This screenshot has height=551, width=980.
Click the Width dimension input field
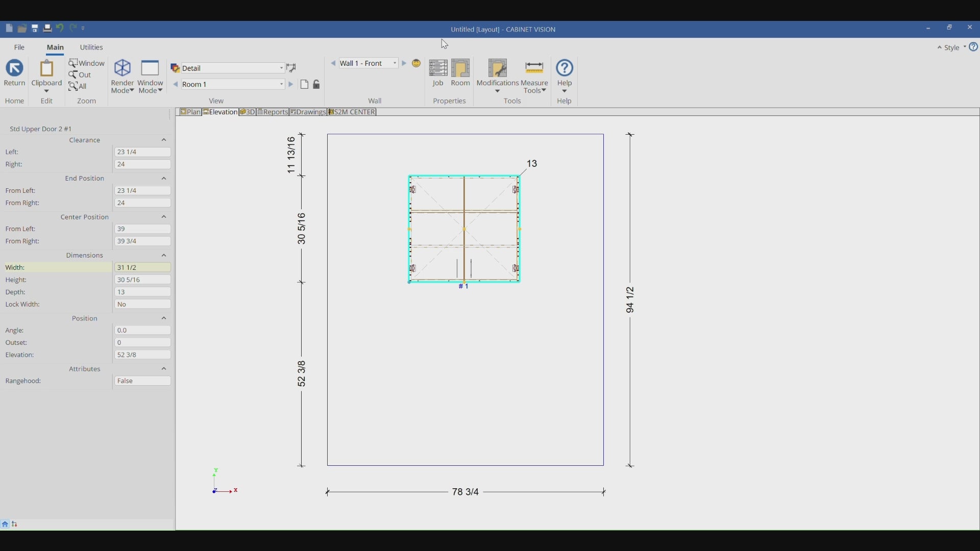tap(142, 267)
